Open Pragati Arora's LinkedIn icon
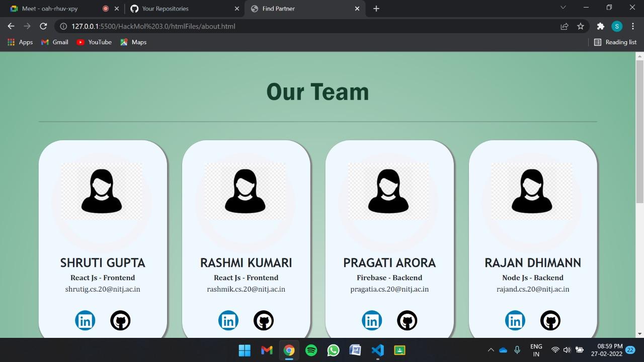The width and height of the screenshot is (644, 362). (372, 320)
